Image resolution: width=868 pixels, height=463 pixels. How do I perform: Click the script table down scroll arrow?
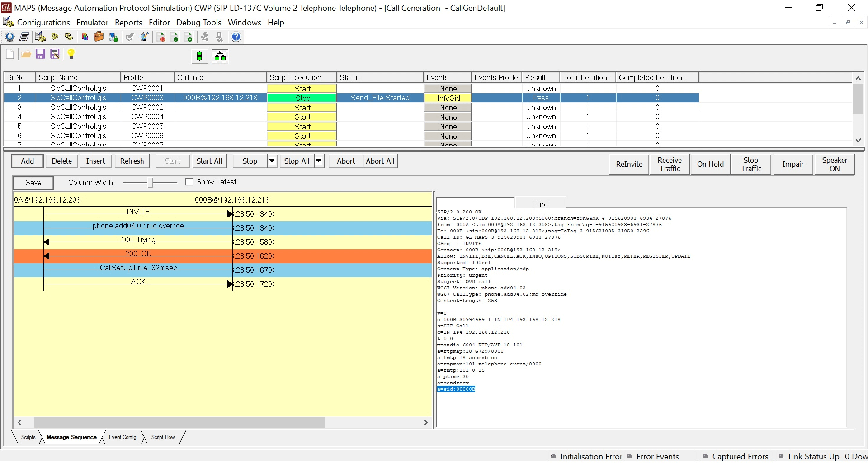pyautogui.click(x=858, y=140)
